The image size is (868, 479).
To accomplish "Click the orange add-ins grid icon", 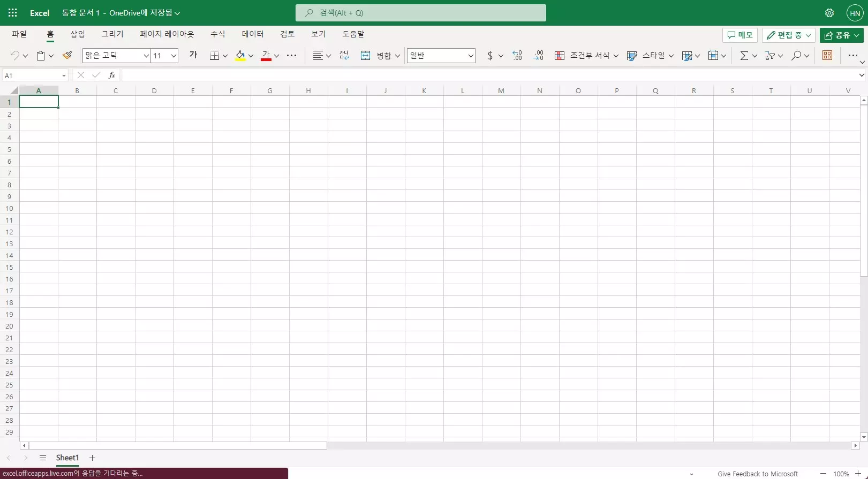I will point(827,55).
